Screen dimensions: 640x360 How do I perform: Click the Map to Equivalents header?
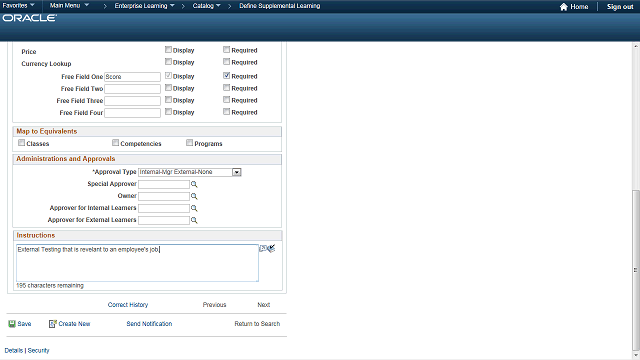point(47,131)
